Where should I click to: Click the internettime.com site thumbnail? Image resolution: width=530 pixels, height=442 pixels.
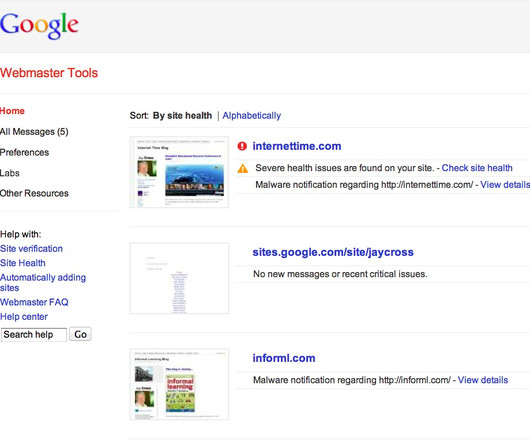(179, 172)
